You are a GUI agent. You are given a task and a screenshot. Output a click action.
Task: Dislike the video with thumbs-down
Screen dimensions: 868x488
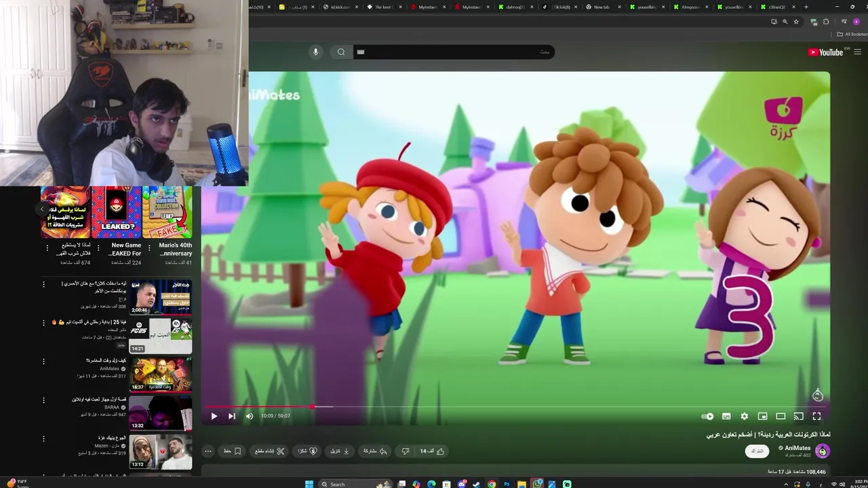click(406, 451)
